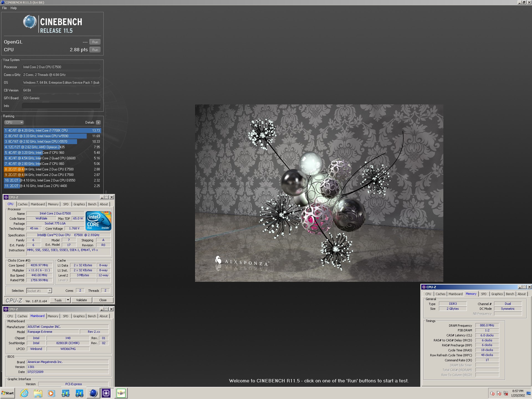
Task: Click the Info input field in Your System
Action: (x=61, y=106)
